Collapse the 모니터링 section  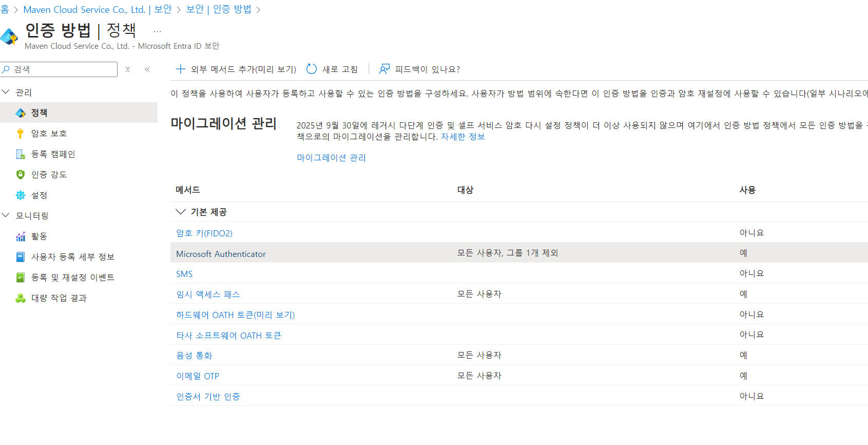[6, 215]
